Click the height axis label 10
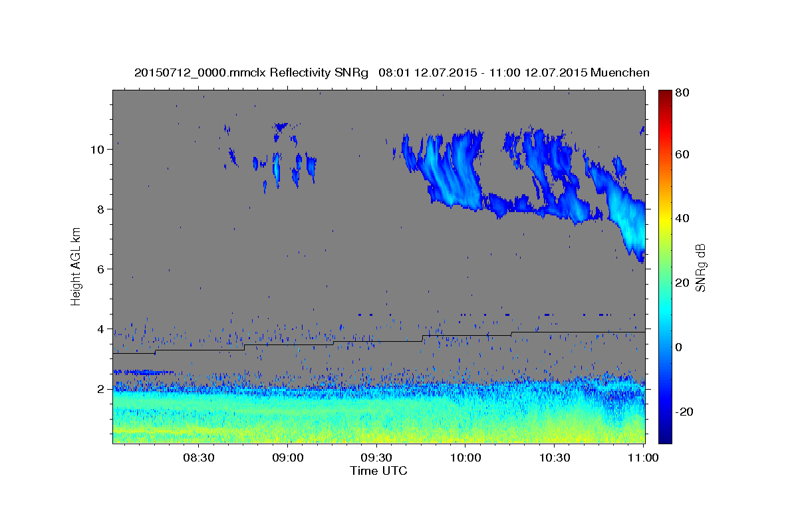 click(96, 150)
